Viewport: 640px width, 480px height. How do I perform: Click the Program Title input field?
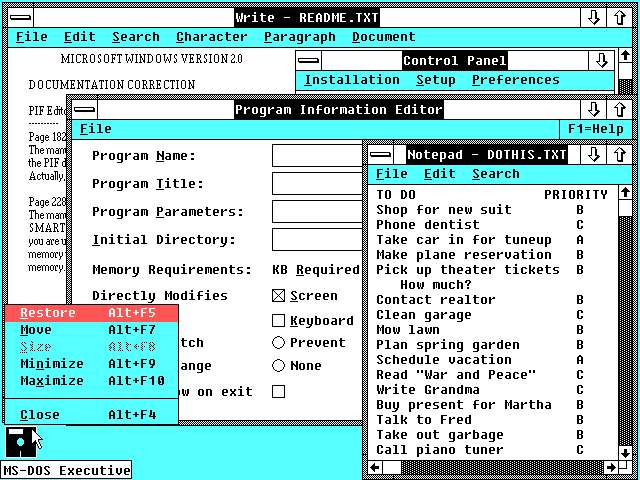click(317, 183)
